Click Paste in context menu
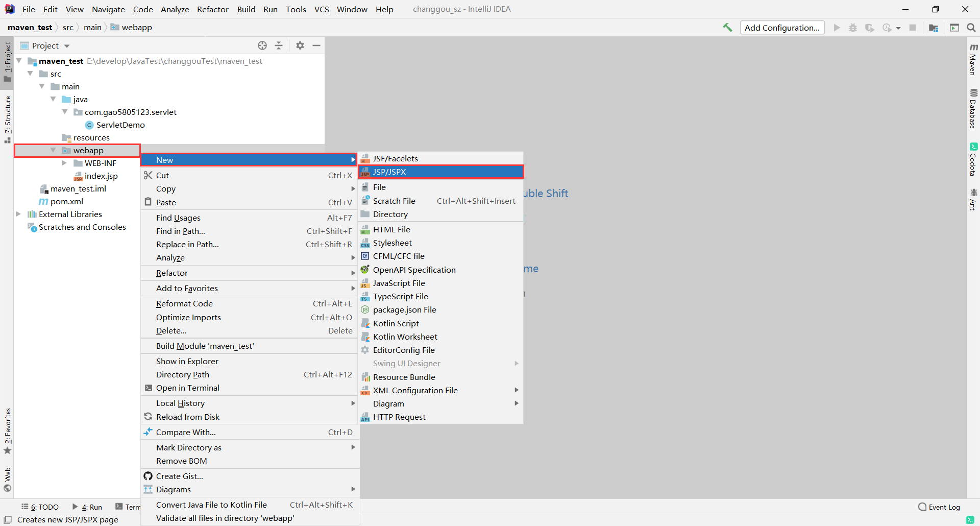The width and height of the screenshot is (980, 526). [x=249, y=202]
